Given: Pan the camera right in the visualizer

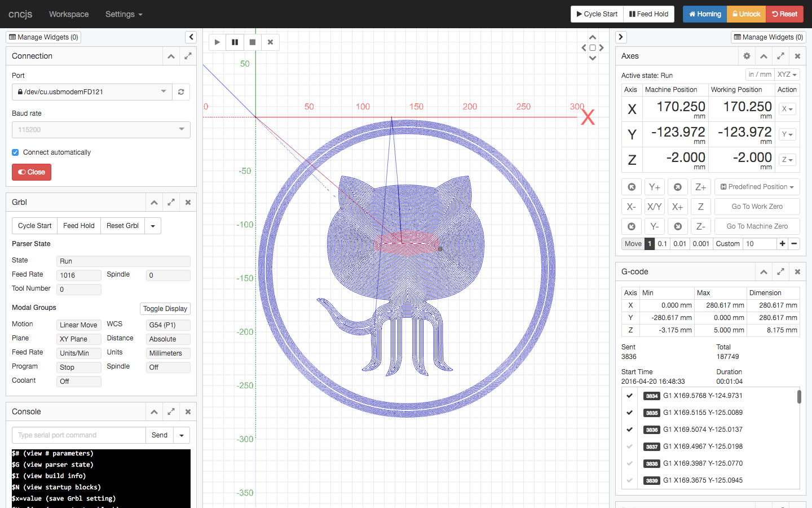Looking at the screenshot, I should coord(602,48).
